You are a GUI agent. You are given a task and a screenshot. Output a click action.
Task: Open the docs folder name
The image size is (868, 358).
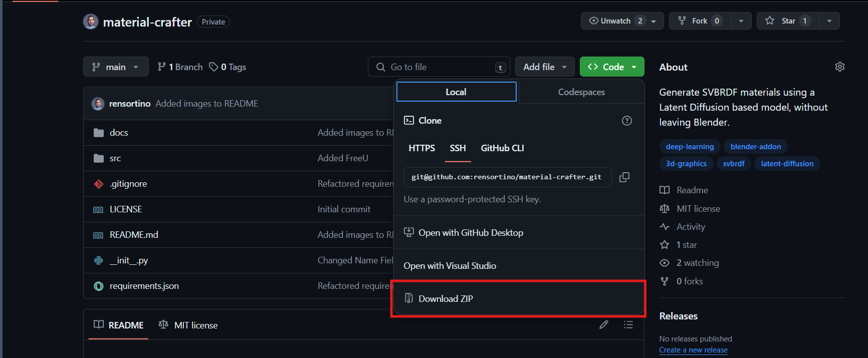[119, 133]
